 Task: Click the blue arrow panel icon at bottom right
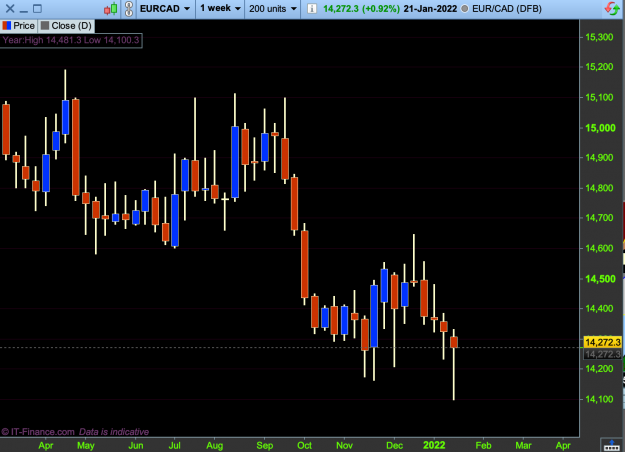pyautogui.click(x=612, y=445)
